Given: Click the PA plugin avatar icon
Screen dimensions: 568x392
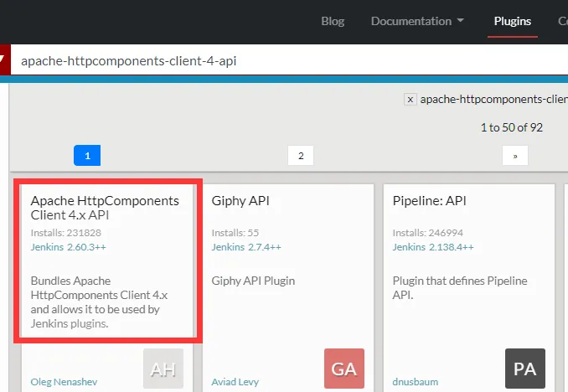Looking at the screenshot, I should [525, 369].
